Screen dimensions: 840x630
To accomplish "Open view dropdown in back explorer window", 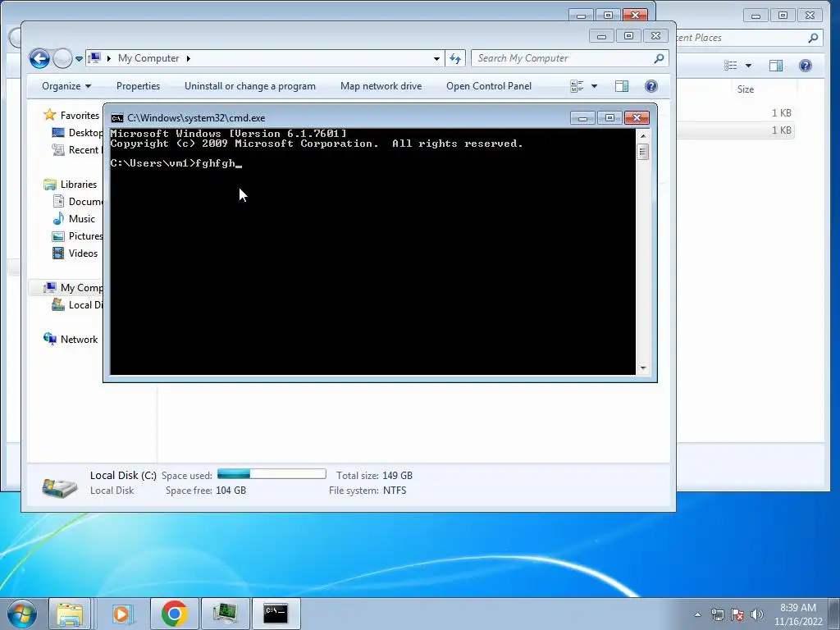I will pyautogui.click(x=748, y=66).
